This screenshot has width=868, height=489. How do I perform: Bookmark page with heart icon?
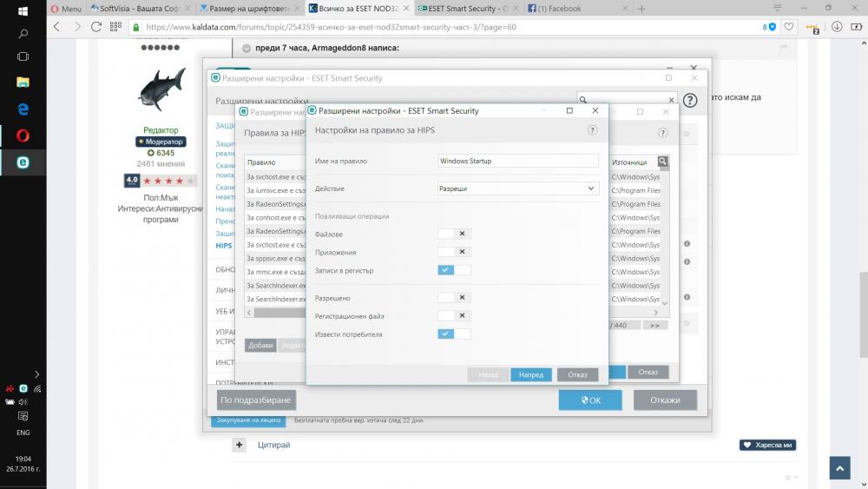tap(789, 27)
